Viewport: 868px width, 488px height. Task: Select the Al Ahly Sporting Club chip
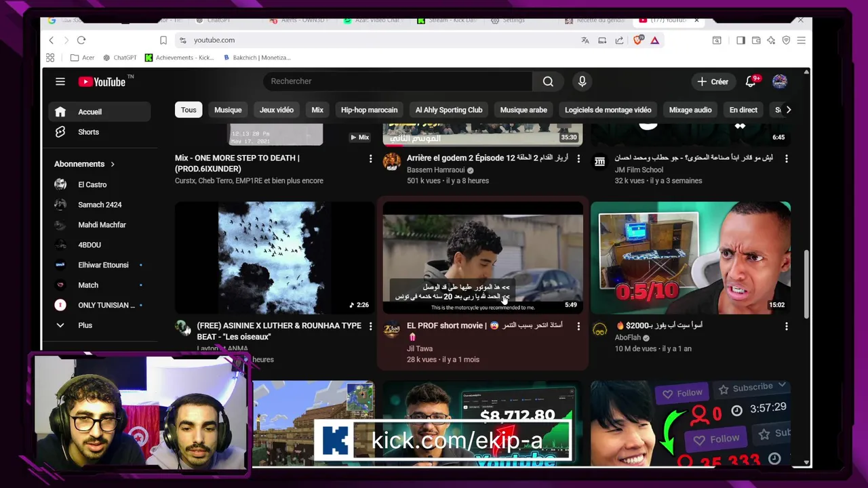point(449,110)
